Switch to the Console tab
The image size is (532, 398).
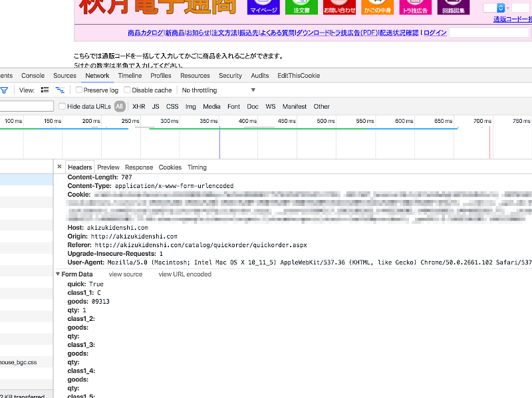click(33, 76)
